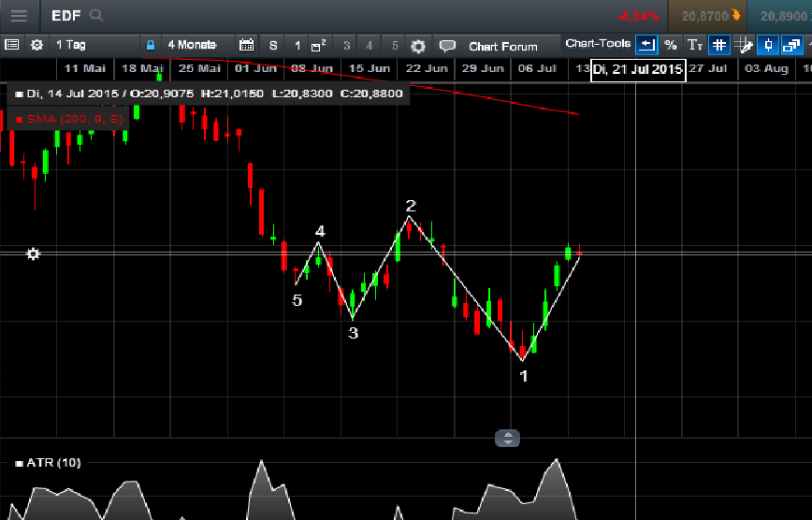Click the speech bubble Chart Forum icon
The image size is (812, 520).
point(447,46)
